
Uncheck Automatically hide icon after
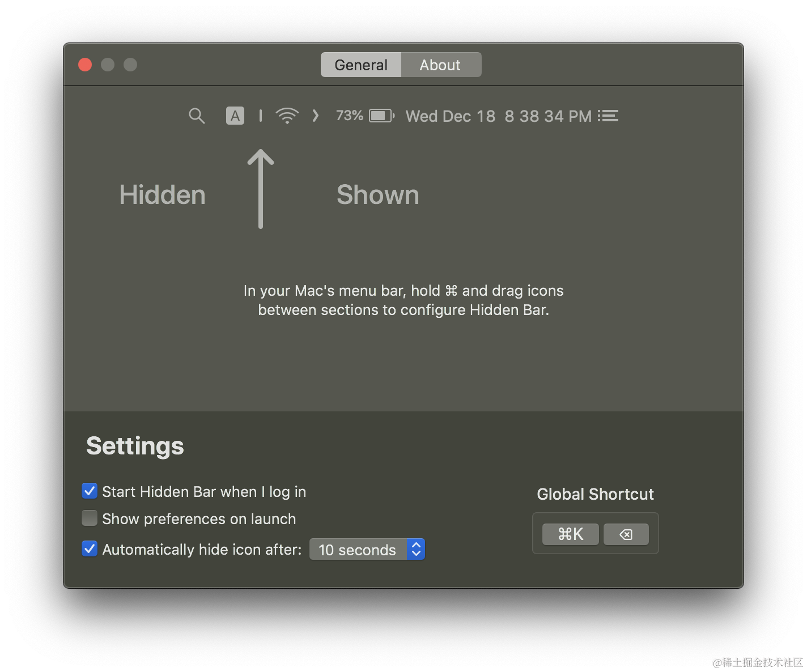pos(90,548)
